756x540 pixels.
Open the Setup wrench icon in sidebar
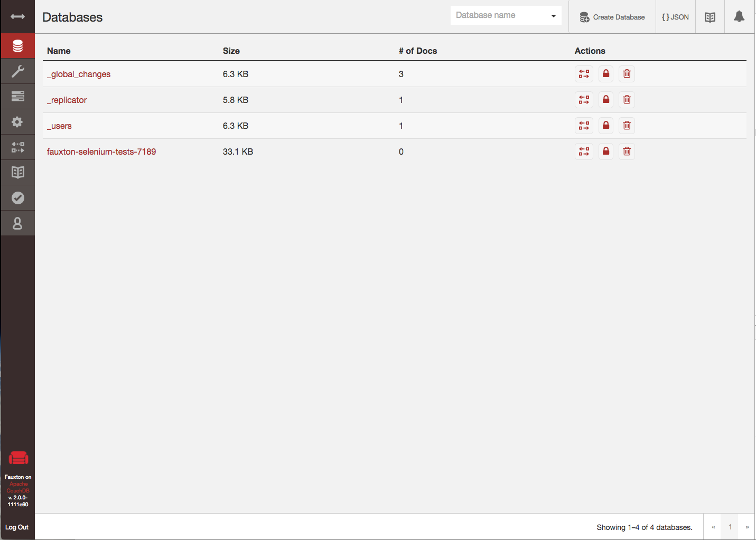[17, 71]
